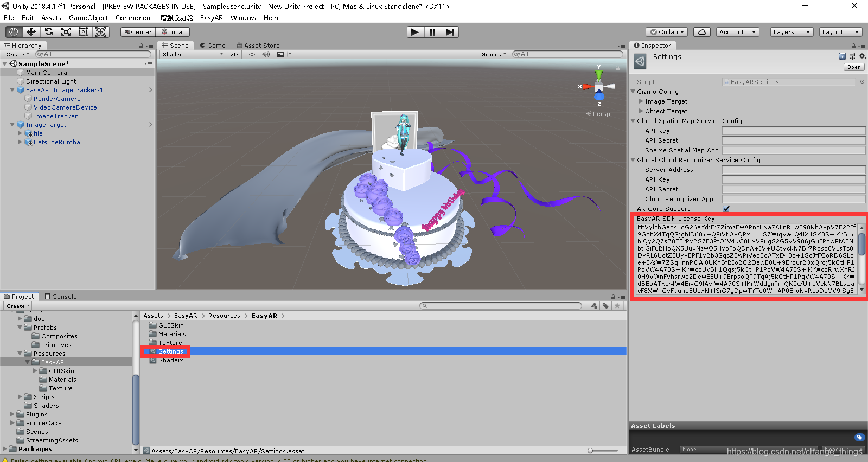Open the Hierarchy Create dropdown
Image resolution: width=868 pixels, height=462 pixels.
pyautogui.click(x=17, y=54)
